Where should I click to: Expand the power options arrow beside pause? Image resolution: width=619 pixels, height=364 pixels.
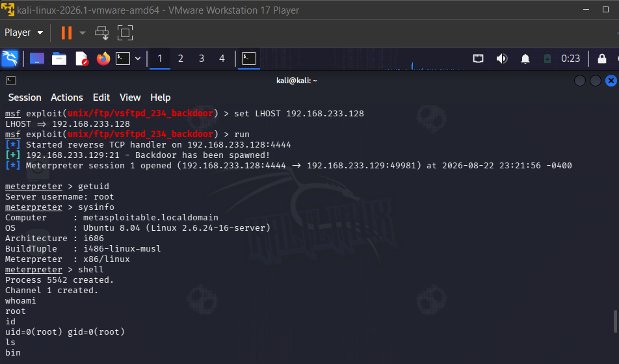pyautogui.click(x=83, y=32)
